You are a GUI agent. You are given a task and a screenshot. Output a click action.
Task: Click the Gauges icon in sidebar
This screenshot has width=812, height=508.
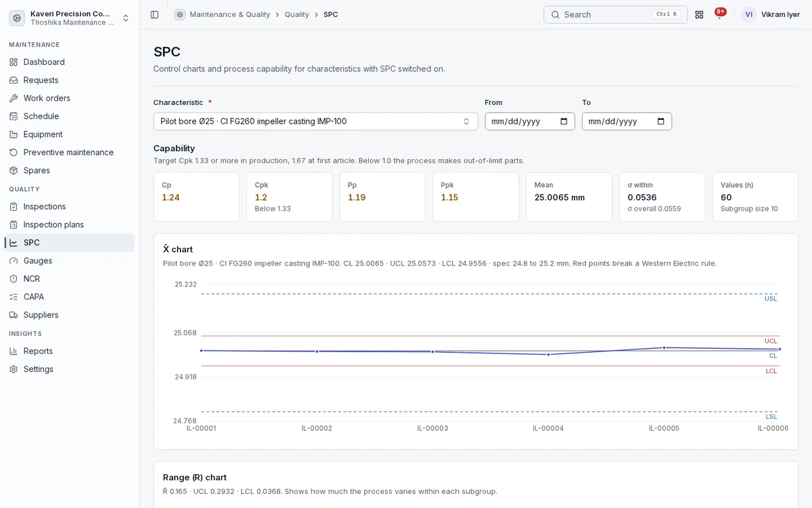pos(14,261)
